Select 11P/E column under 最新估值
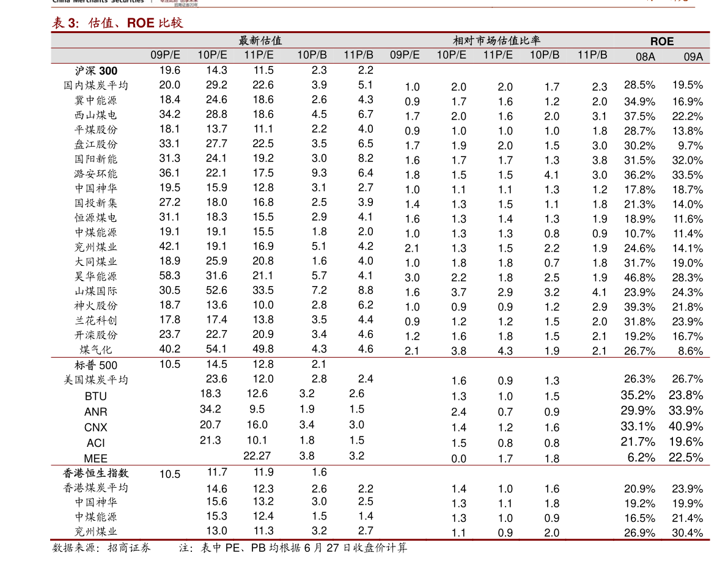The image size is (728, 566). [x=259, y=55]
